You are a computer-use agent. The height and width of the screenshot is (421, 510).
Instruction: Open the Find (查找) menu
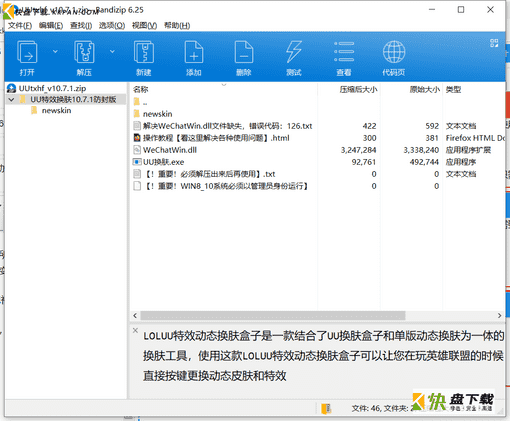coord(81,26)
